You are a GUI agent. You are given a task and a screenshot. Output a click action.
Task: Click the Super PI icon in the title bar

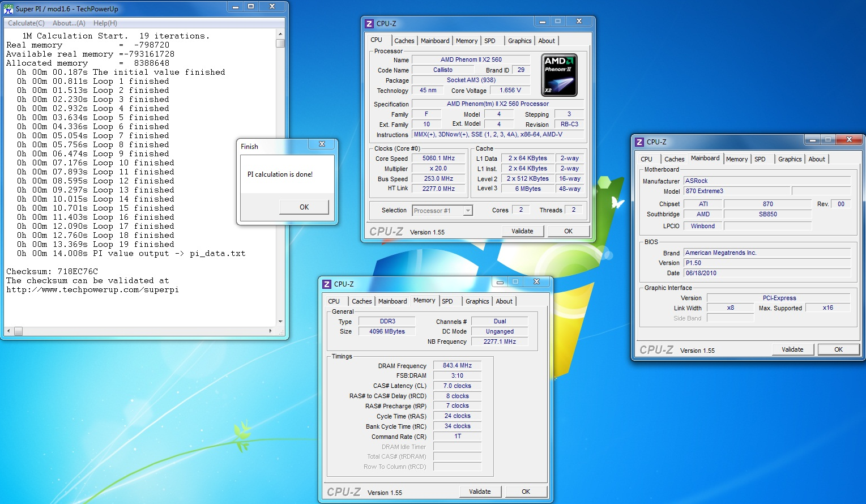tap(8, 8)
